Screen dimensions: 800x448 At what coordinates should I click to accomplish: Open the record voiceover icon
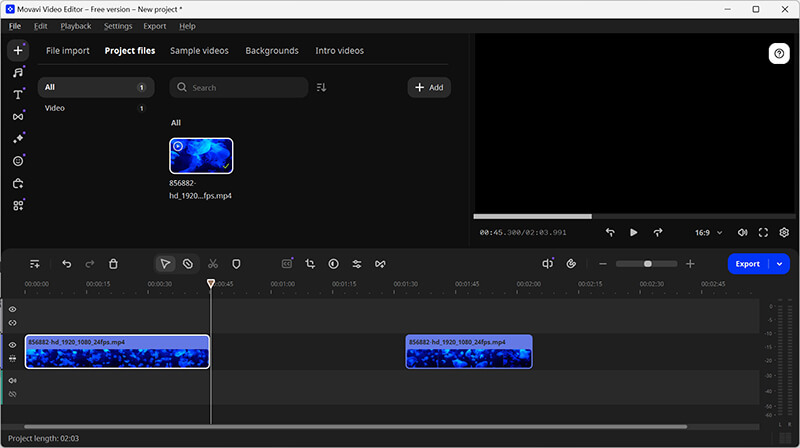coord(571,264)
